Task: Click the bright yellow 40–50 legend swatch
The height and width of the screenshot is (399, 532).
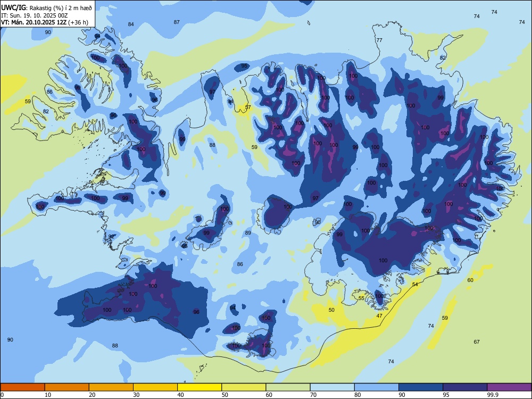Action: (x=199, y=387)
